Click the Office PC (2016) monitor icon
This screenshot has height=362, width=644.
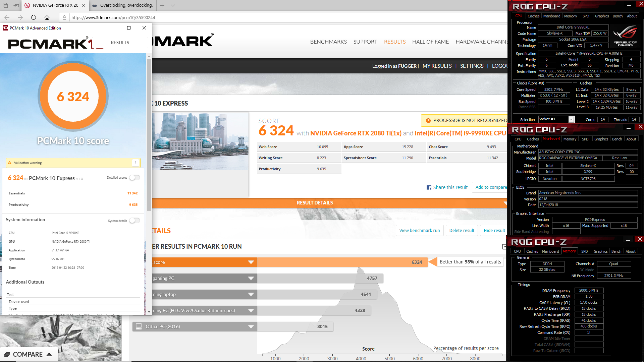(x=139, y=326)
